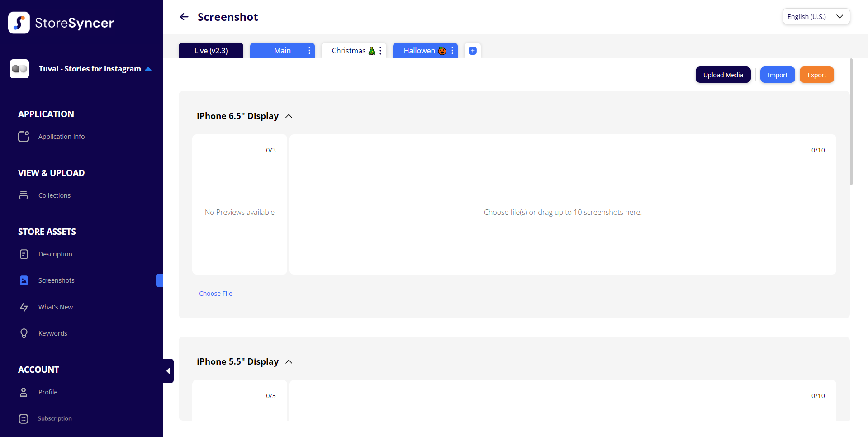Add a new collection tab with plus icon

coord(473,51)
